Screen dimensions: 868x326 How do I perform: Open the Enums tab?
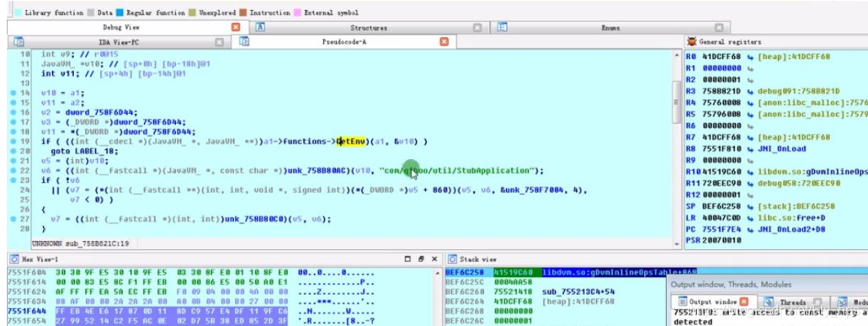coord(610,27)
